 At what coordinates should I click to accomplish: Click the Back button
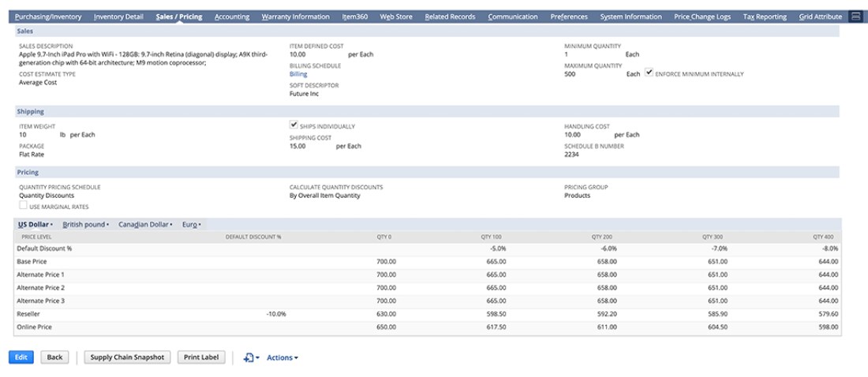point(54,357)
